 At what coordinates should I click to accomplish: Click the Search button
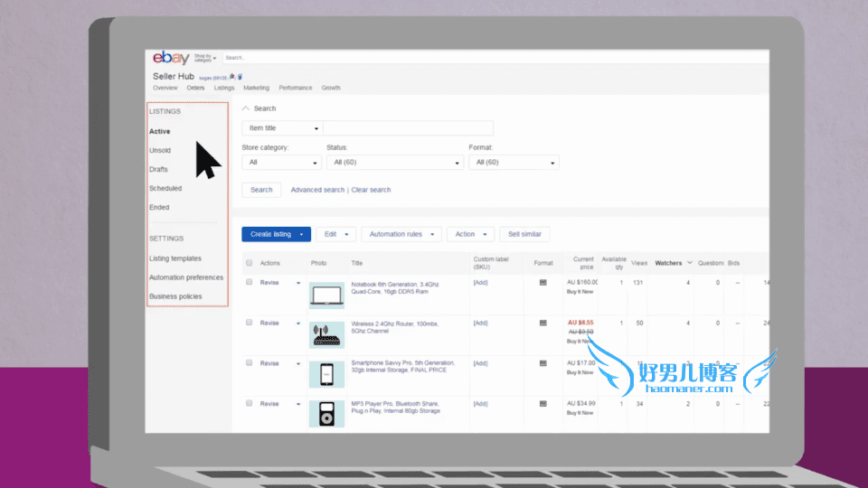pyautogui.click(x=261, y=190)
